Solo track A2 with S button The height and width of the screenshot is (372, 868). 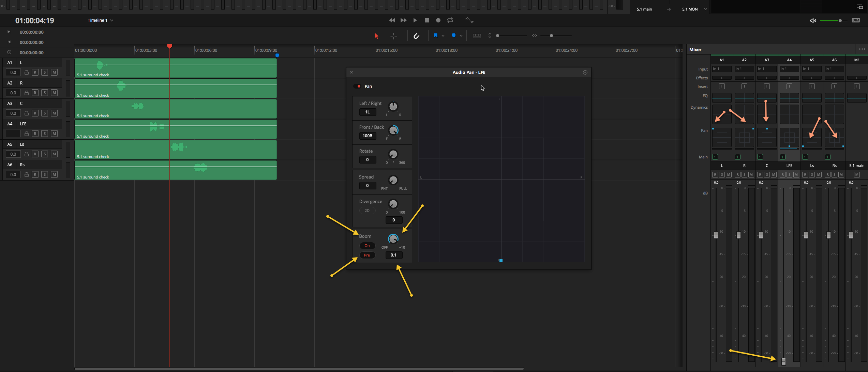45,93
